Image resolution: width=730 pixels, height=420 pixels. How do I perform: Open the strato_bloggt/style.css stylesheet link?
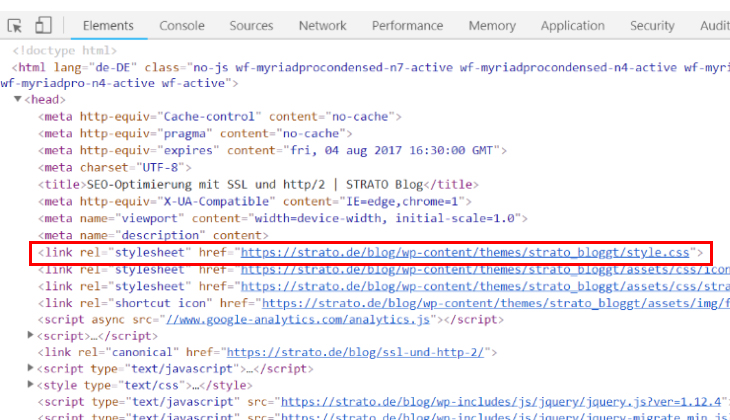(465, 252)
